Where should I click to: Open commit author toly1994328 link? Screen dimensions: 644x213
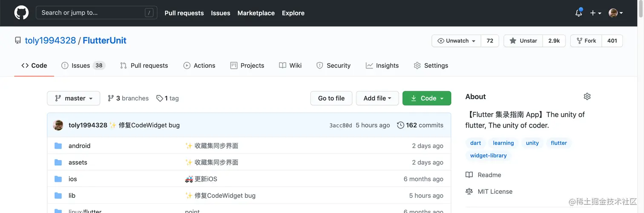tap(88, 125)
